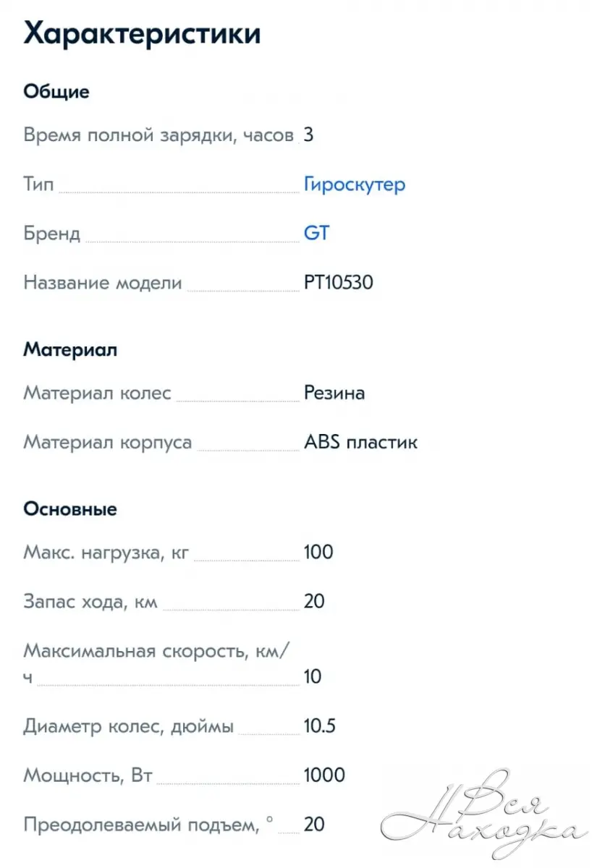Click the Материал section heading
The height and width of the screenshot is (868, 597).
70,350
